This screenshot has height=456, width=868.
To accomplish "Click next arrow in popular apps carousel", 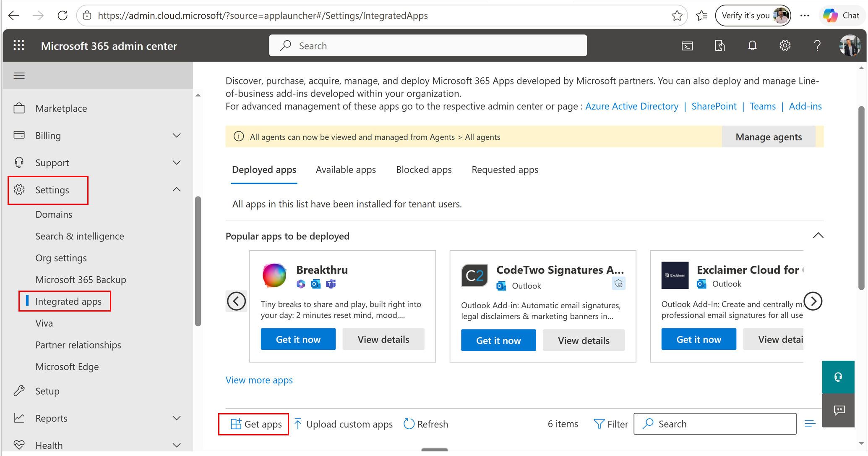I will coord(813,301).
